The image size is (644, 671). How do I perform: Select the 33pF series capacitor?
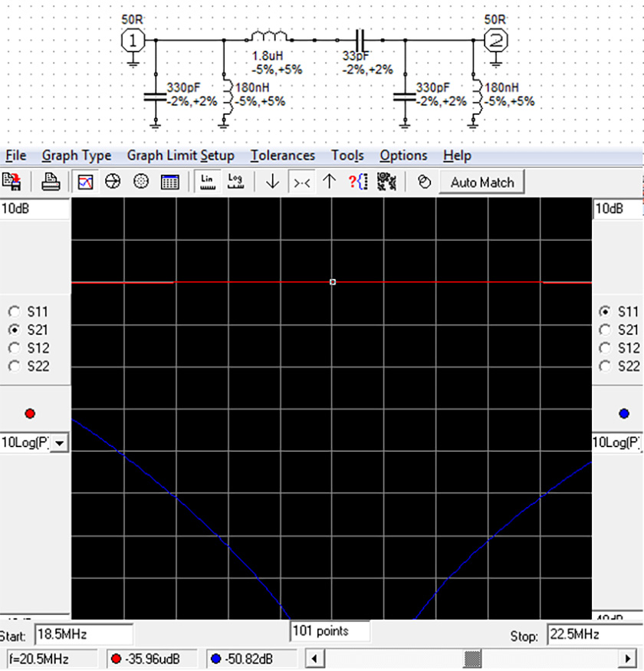[360, 40]
